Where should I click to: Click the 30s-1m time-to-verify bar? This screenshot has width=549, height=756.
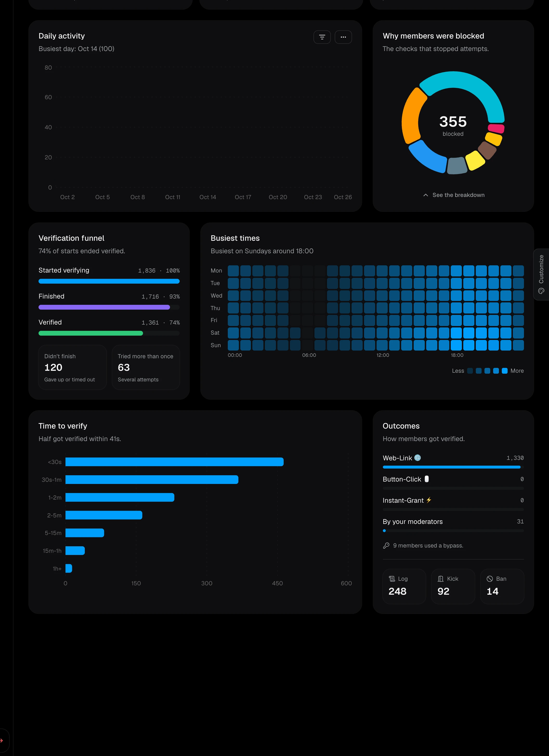[152, 479]
